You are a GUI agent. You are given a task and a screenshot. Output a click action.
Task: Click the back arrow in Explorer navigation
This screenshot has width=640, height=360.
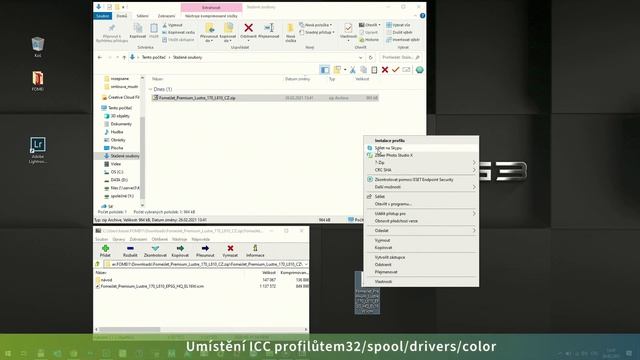(100, 58)
